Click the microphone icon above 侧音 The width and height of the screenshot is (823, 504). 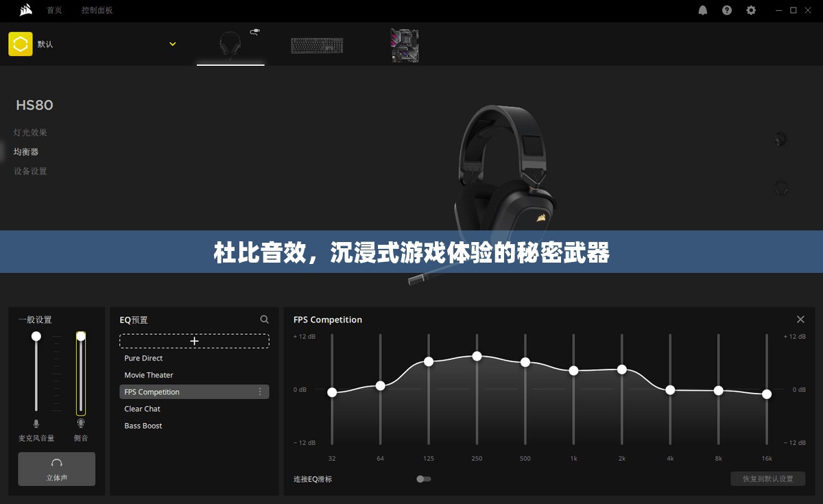(x=81, y=424)
